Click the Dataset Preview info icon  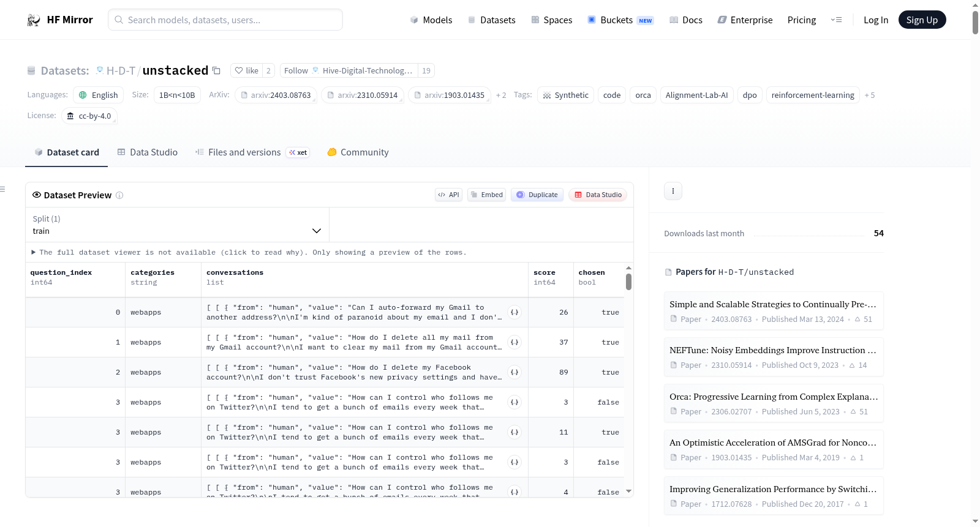point(119,195)
